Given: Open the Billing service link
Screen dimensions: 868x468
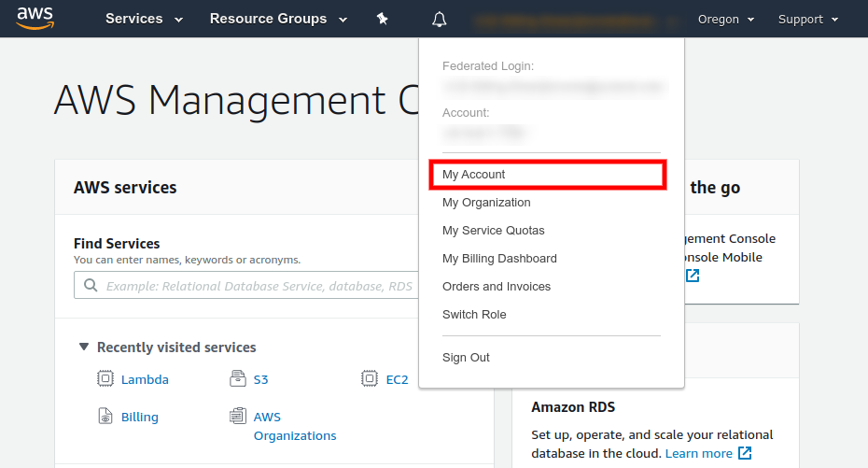Looking at the screenshot, I should coord(139,417).
